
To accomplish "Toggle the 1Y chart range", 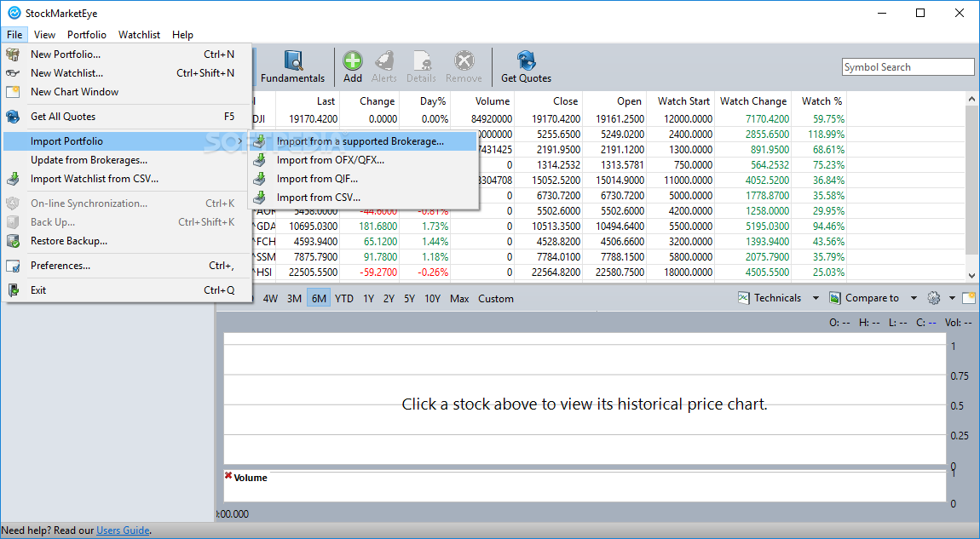I will tap(369, 299).
